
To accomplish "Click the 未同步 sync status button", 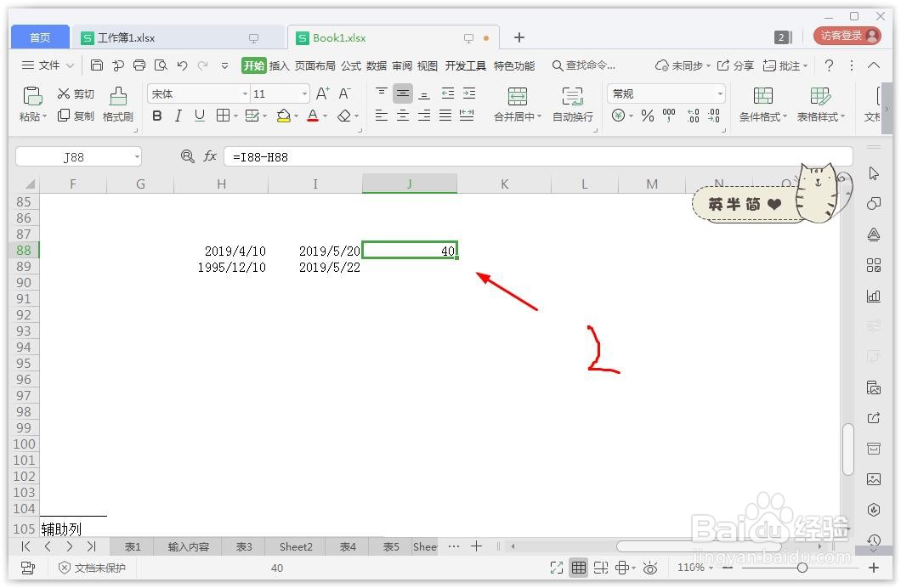I will tap(683, 65).
